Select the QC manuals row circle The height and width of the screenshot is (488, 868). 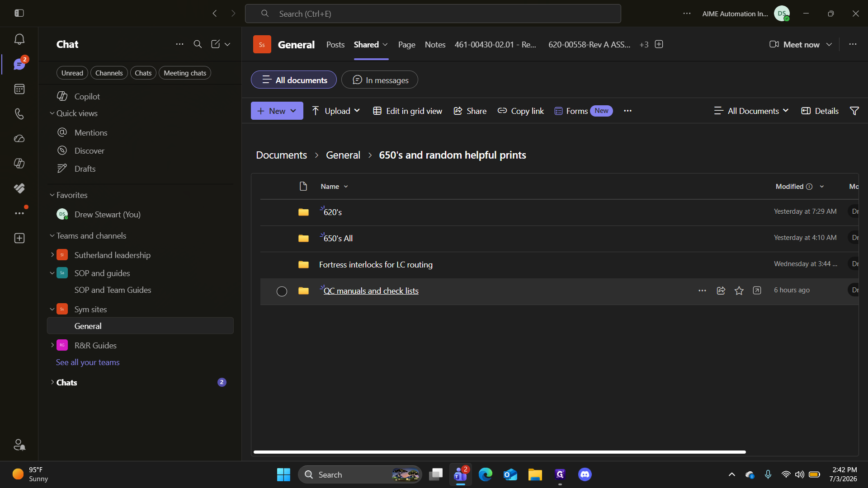(x=282, y=291)
